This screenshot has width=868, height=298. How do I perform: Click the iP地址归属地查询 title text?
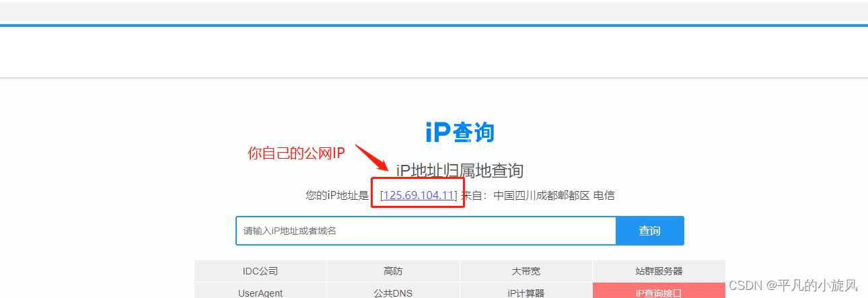(x=460, y=170)
